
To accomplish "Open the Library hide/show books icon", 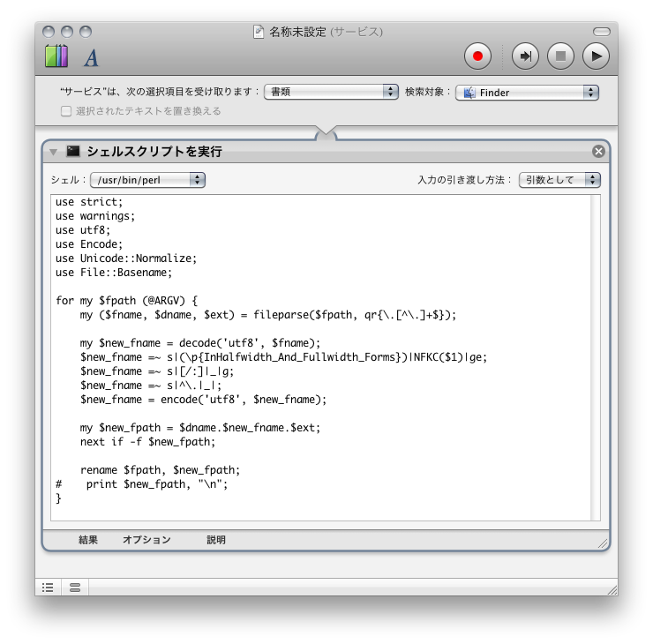I will tap(56, 56).
